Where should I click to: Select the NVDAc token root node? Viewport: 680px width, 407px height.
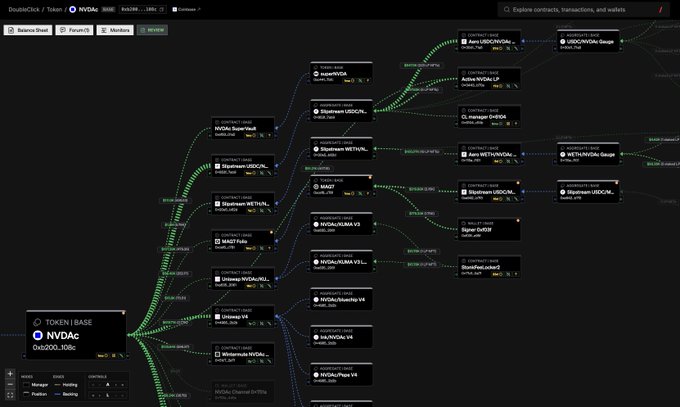pyautogui.click(x=76, y=335)
